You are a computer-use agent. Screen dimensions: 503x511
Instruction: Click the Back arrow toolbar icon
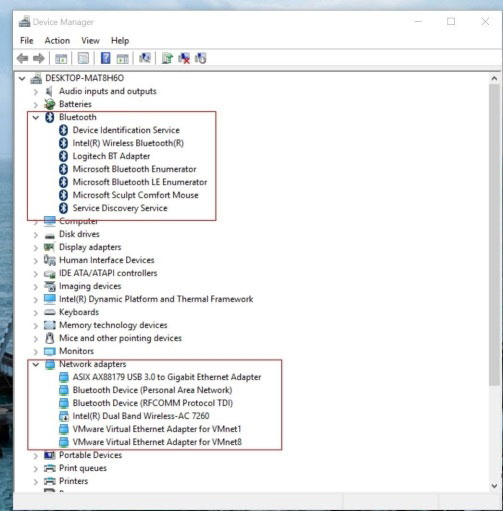(23, 59)
